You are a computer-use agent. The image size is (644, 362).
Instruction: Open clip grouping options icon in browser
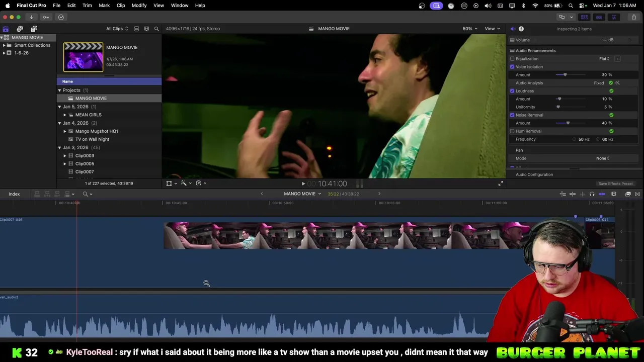tap(146, 29)
